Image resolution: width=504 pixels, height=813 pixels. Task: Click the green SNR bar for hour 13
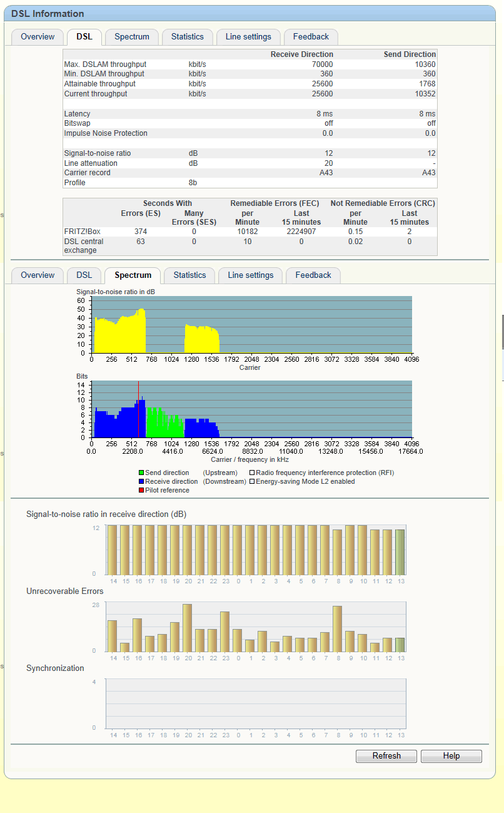click(400, 551)
